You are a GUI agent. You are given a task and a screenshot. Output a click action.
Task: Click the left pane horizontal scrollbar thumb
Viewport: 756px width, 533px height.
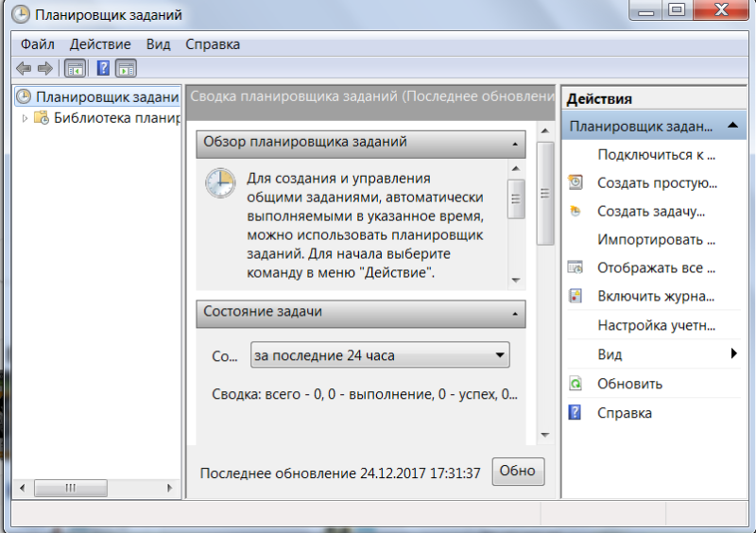[x=70, y=488]
